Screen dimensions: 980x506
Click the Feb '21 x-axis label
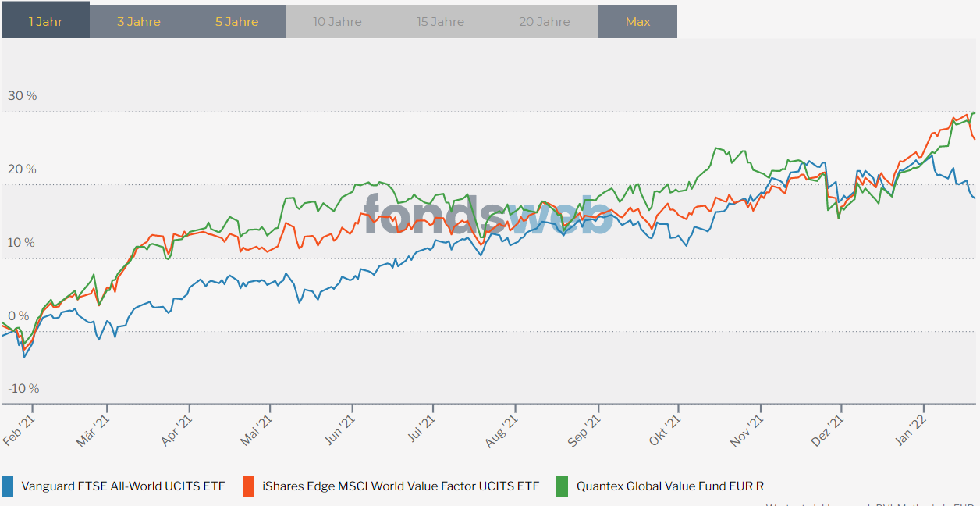[20, 429]
